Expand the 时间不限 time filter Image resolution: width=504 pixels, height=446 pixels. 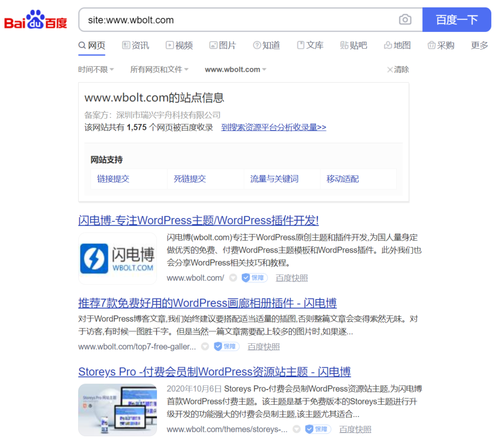point(96,69)
